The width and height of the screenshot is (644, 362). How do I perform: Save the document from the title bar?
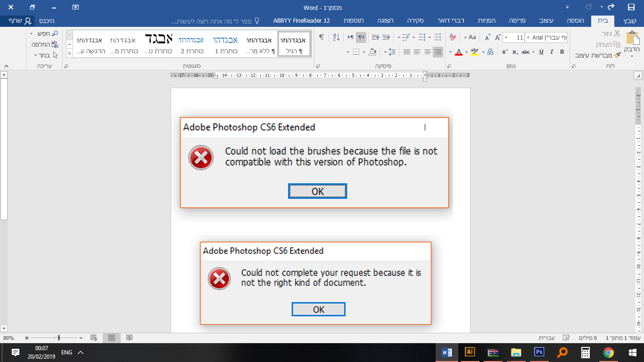click(x=631, y=7)
